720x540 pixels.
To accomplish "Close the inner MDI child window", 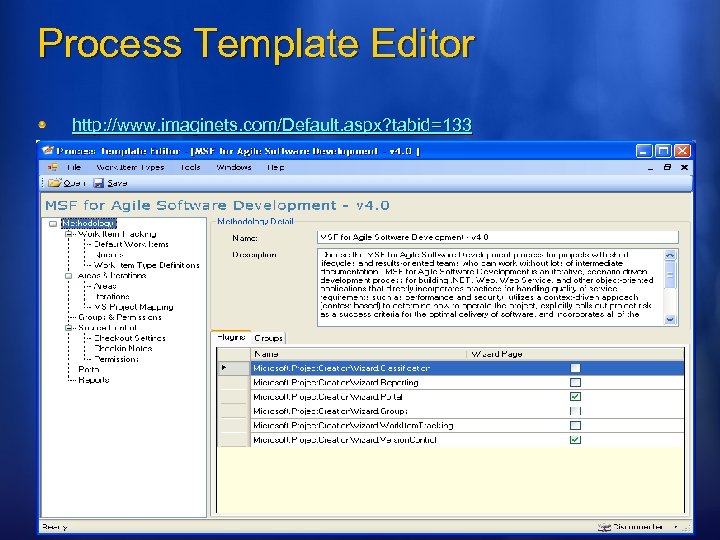I will pos(684,168).
